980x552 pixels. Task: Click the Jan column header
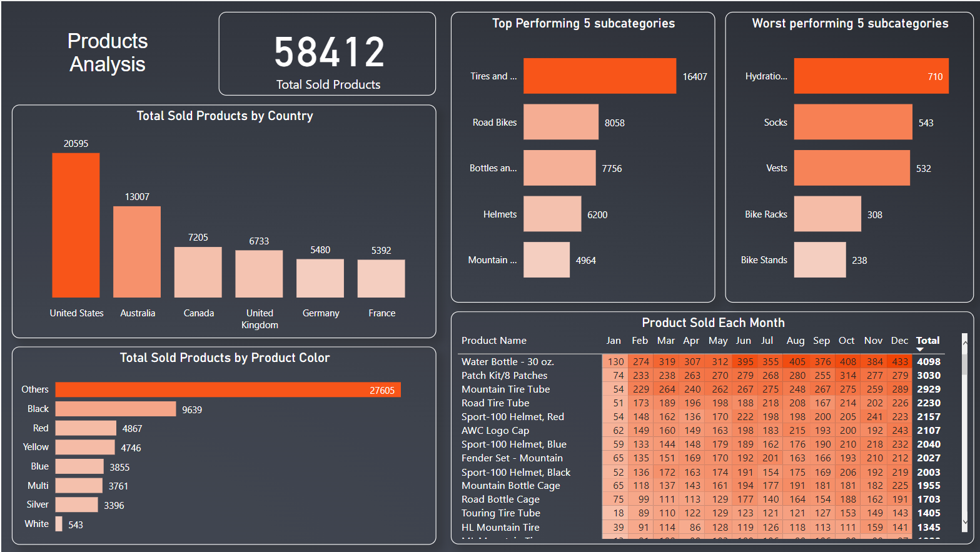point(613,341)
